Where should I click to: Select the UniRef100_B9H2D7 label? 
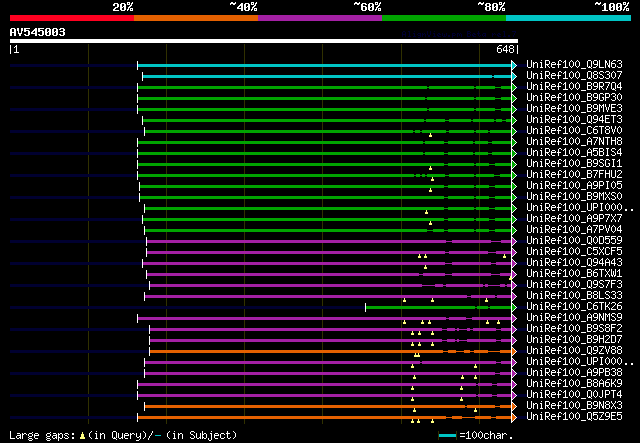pyautogui.click(x=574, y=340)
